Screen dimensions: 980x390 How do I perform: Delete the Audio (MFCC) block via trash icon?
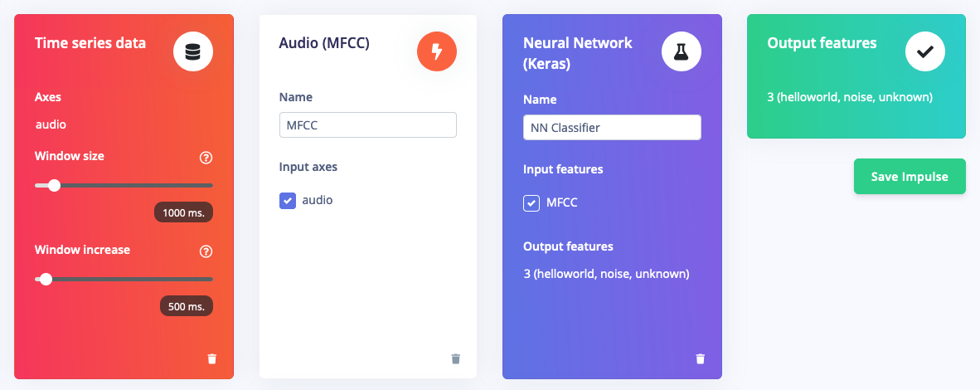click(456, 358)
